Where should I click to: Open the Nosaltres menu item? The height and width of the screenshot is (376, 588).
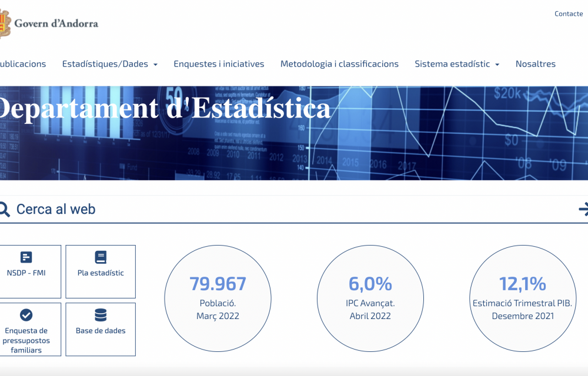pos(535,64)
